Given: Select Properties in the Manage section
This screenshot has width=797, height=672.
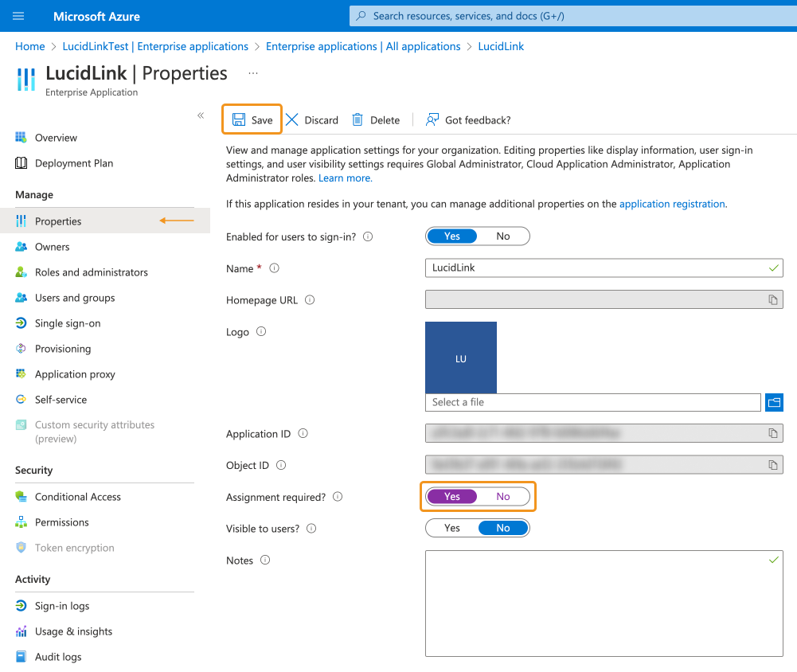Looking at the screenshot, I should 105,221.
